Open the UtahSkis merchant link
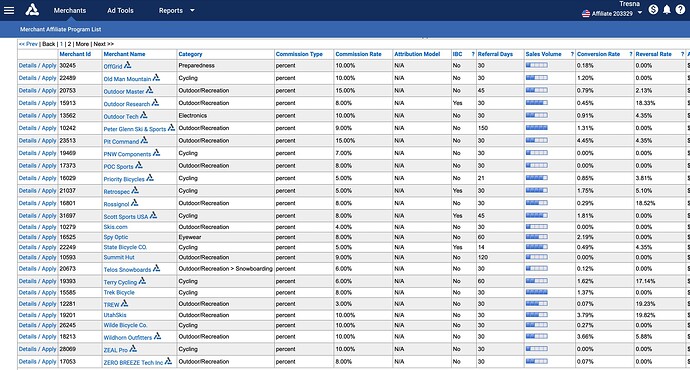 point(115,315)
